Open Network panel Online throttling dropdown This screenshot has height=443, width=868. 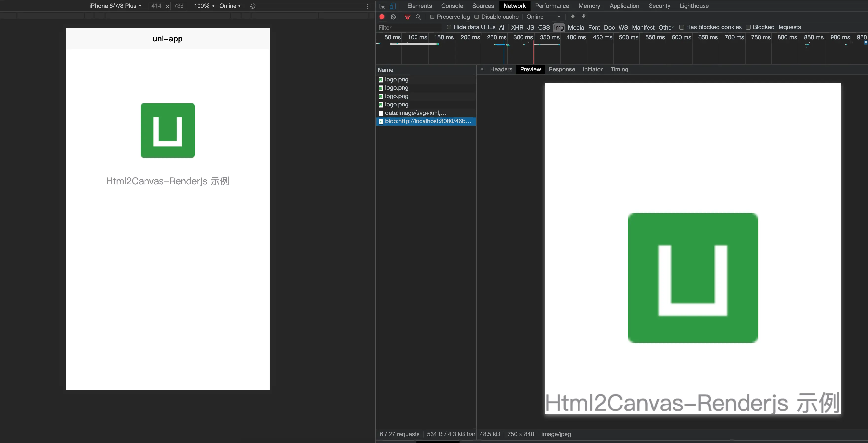click(543, 17)
